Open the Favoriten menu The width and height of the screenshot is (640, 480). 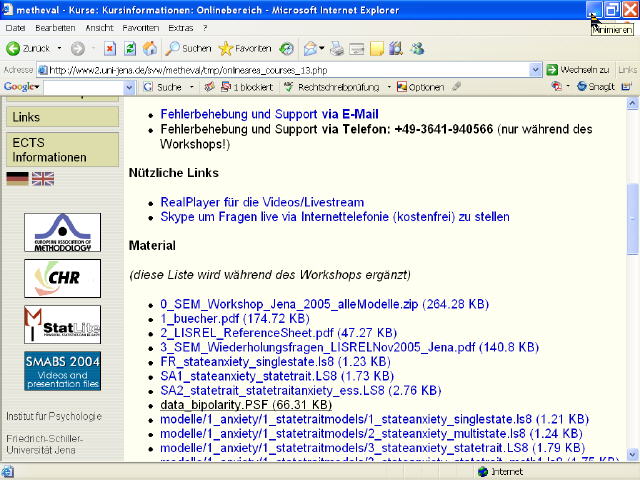click(140, 28)
